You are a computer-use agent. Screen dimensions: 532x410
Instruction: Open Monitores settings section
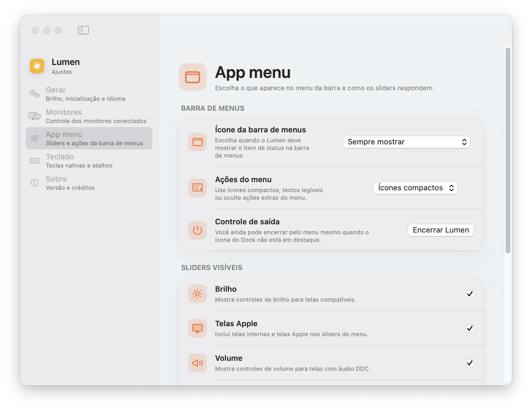[x=89, y=116]
